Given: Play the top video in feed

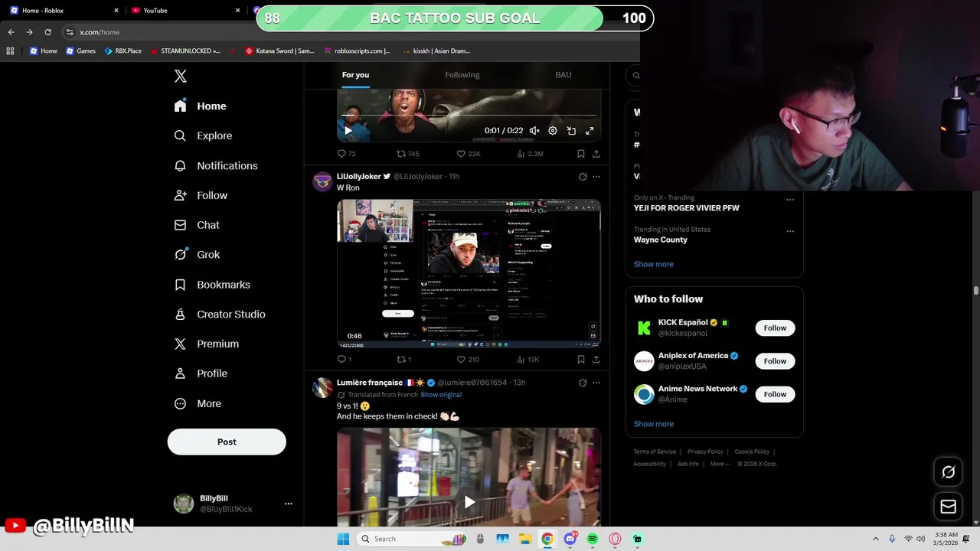Looking at the screenshot, I should click(348, 131).
